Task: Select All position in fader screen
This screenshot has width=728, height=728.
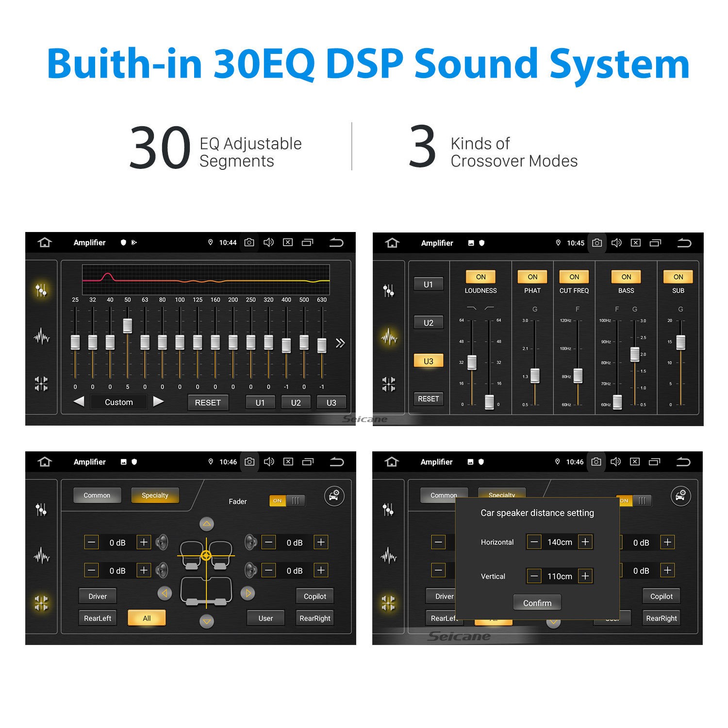Action: pos(147,618)
